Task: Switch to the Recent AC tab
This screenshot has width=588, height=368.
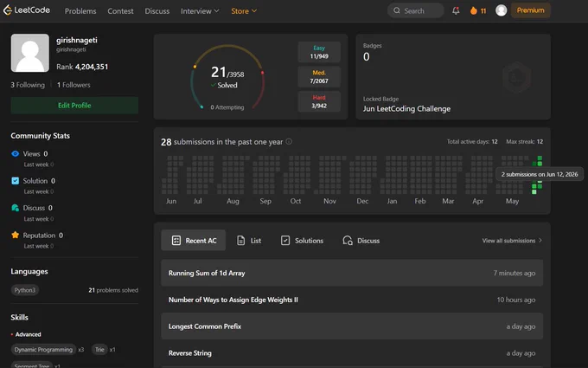Action: [x=193, y=241]
